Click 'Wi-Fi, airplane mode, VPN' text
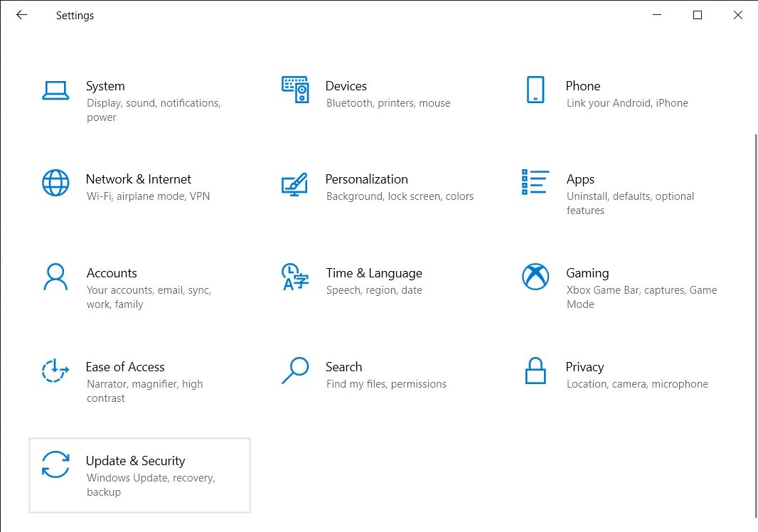758x532 pixels. click(x=148, y=196)
